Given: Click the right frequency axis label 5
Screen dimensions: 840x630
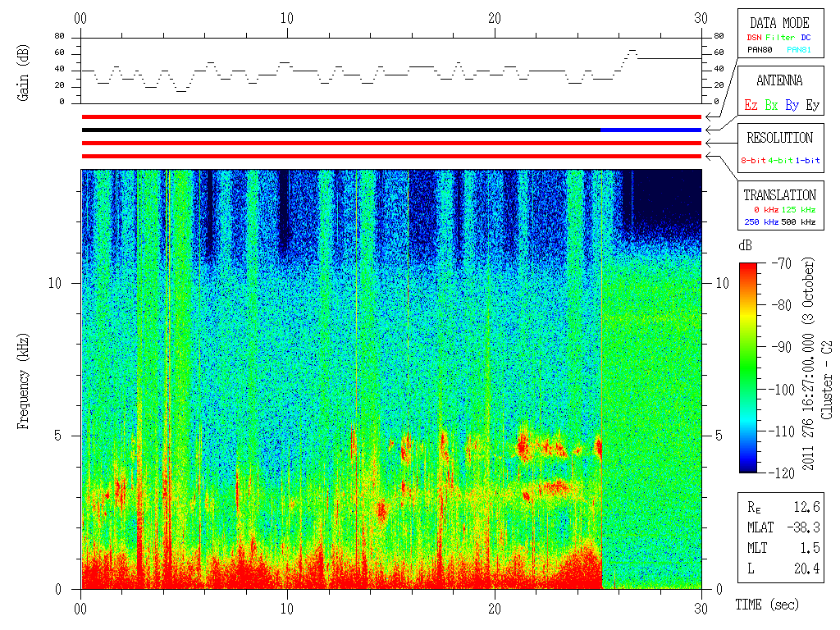Looking at the screenshot, I should (719, 436).
